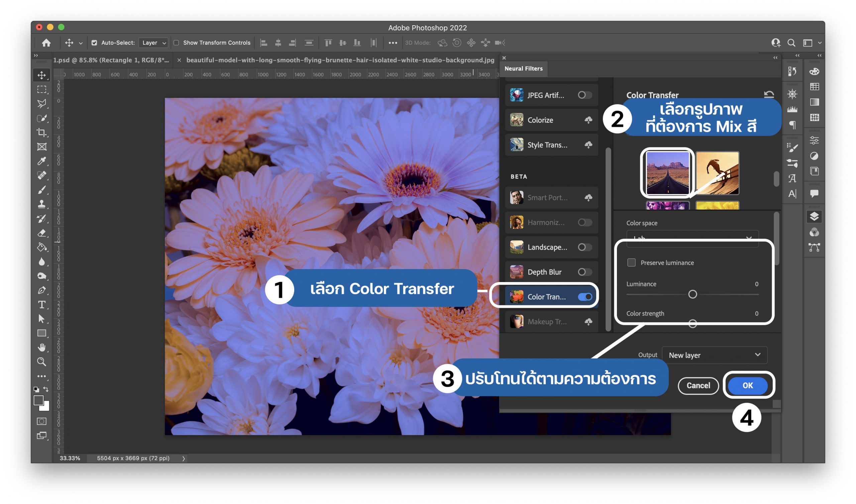Open the Layers panel icon
The image size is (856, 504).
814,216
